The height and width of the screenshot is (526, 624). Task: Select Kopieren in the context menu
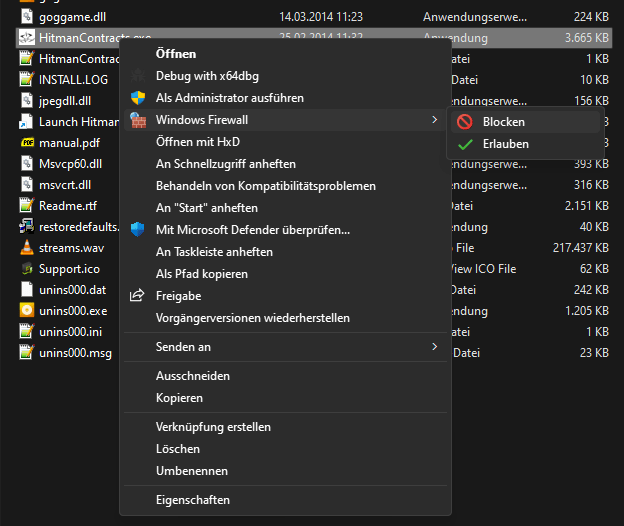pos(285,398)
